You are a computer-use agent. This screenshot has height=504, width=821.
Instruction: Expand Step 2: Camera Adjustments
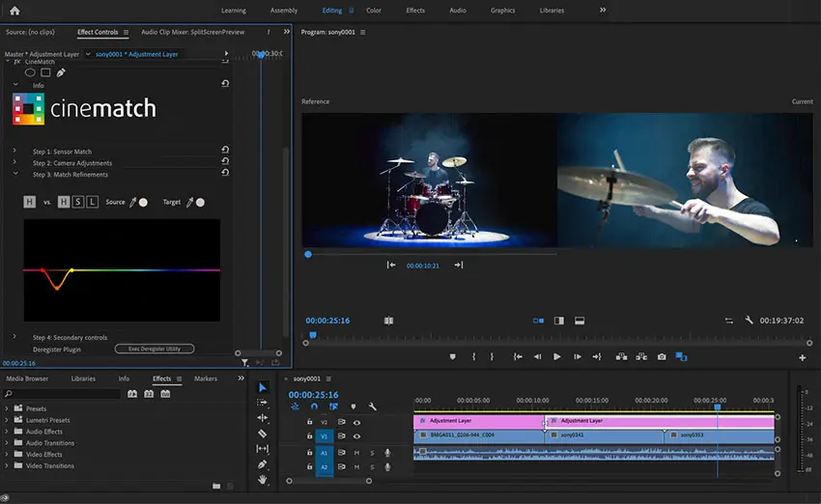point(14,162)
